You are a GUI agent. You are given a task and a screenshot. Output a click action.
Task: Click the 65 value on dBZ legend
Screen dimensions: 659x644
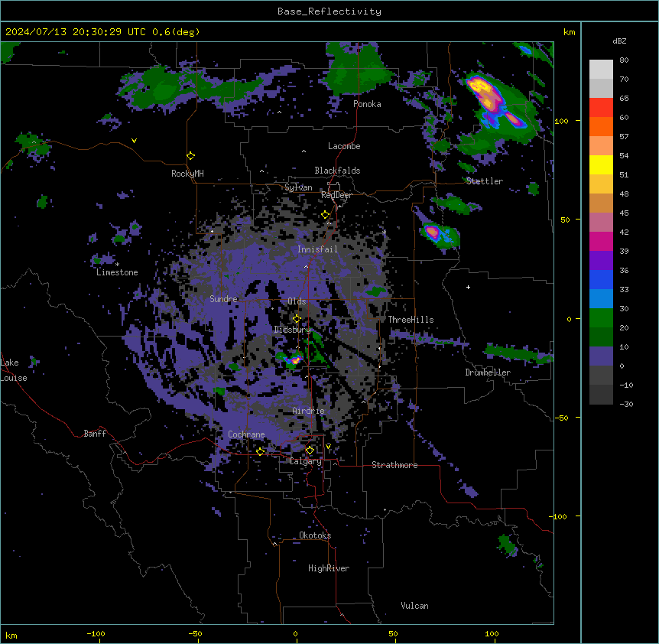(624, 99)
